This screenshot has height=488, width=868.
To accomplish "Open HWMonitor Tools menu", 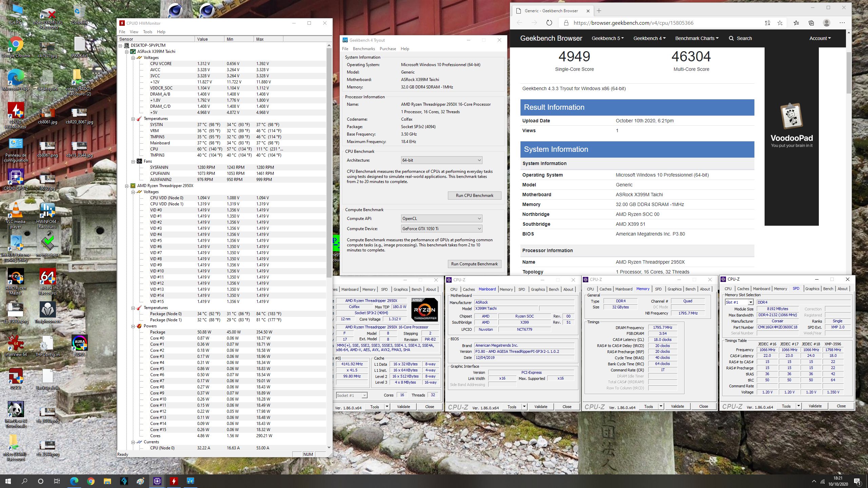I will click(x=147, y=32).
